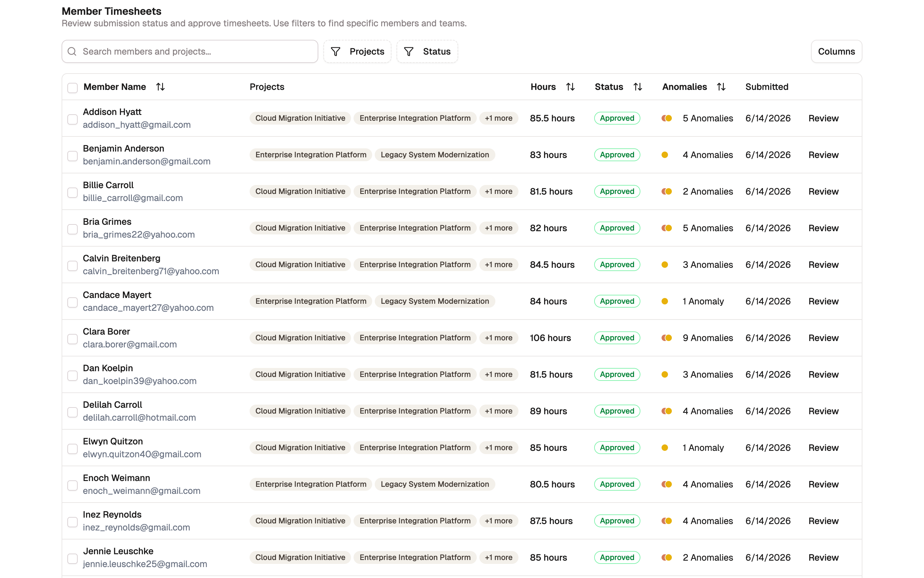Sort by Hours arrows icon

(x=570, y=87)
